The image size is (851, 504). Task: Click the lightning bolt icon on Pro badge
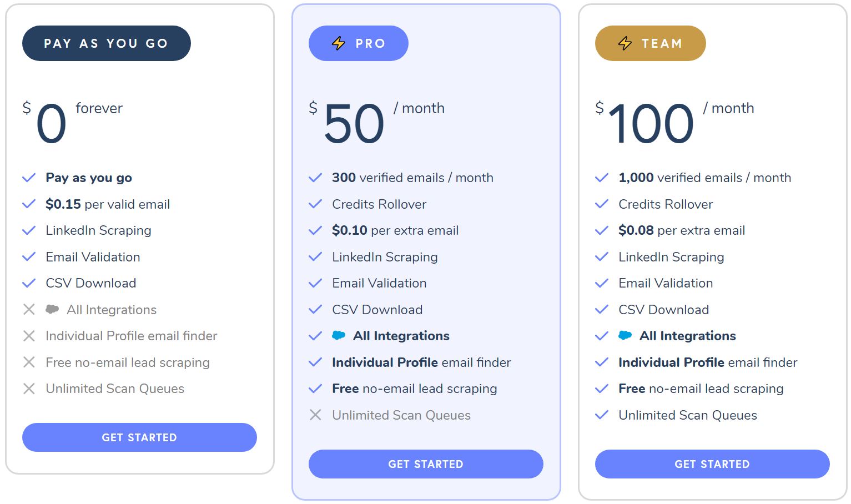click(339, 43)
